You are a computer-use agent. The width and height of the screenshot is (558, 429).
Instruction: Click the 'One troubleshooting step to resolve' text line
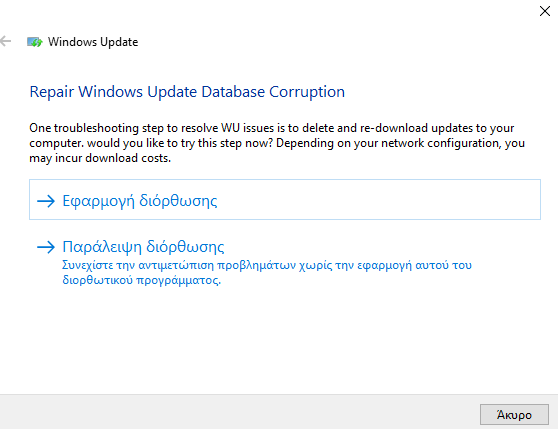click(272, 128)
